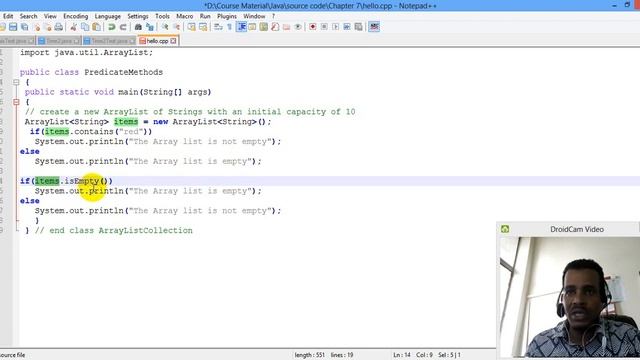This screenshot has width=640, height=360.
Task: Open the View menu
Action: tap(50, 16)
